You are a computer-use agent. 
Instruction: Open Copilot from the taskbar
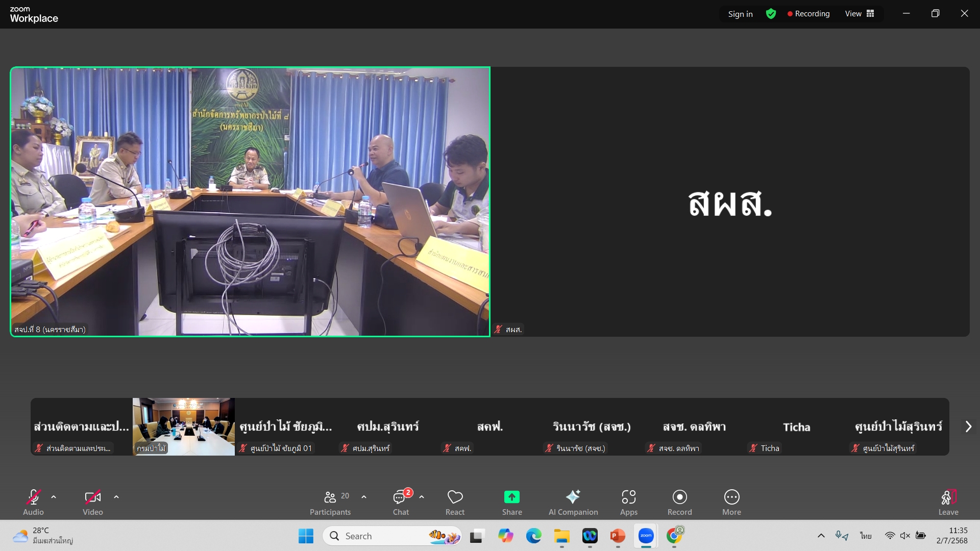(x=505, y=536)
